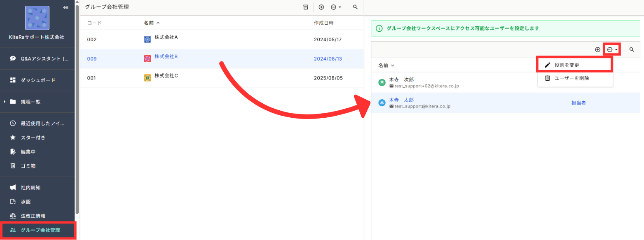Open the user panel more-options dropdown

[612, 49]
